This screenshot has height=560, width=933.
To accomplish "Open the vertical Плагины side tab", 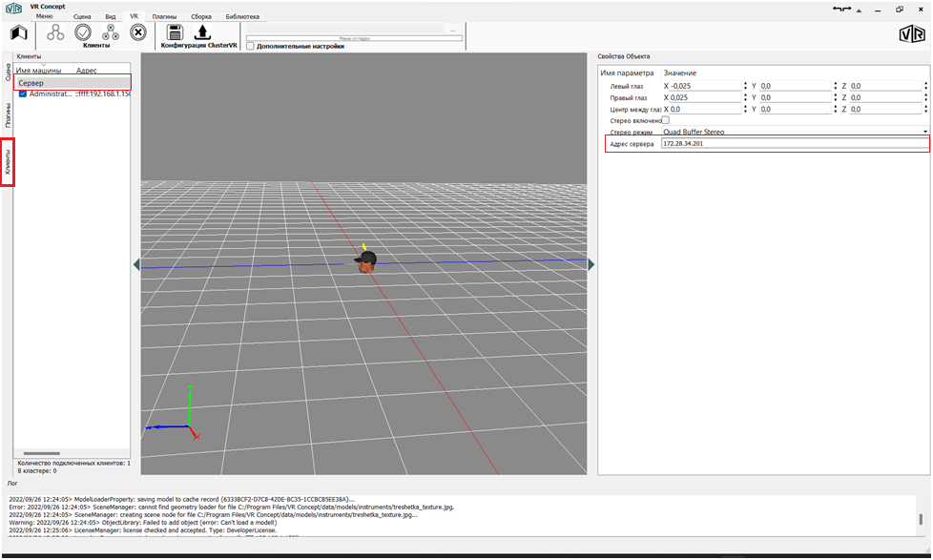I will 8,115.
